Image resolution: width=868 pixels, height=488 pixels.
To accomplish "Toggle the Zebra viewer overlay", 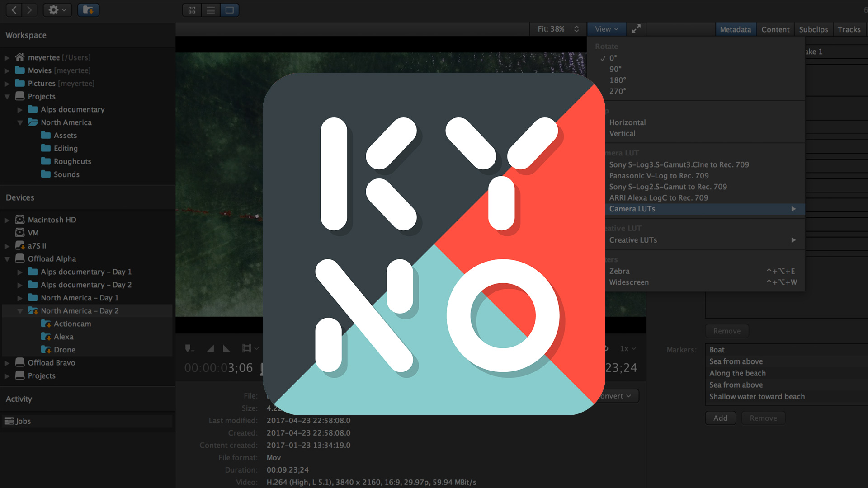I will coord(619,271).
